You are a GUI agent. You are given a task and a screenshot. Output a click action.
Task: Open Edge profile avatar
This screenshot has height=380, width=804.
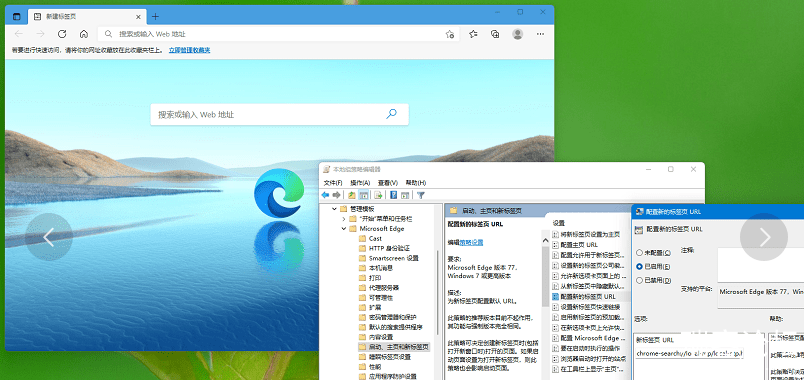click(518, 34)
